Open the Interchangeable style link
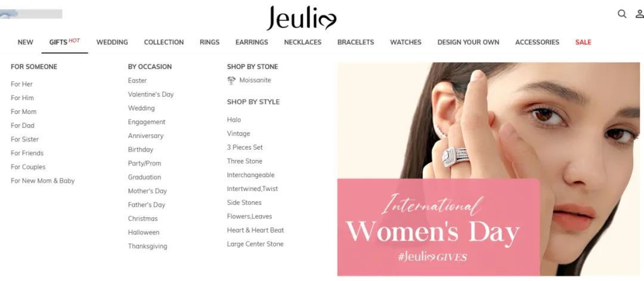 [250, 175]
